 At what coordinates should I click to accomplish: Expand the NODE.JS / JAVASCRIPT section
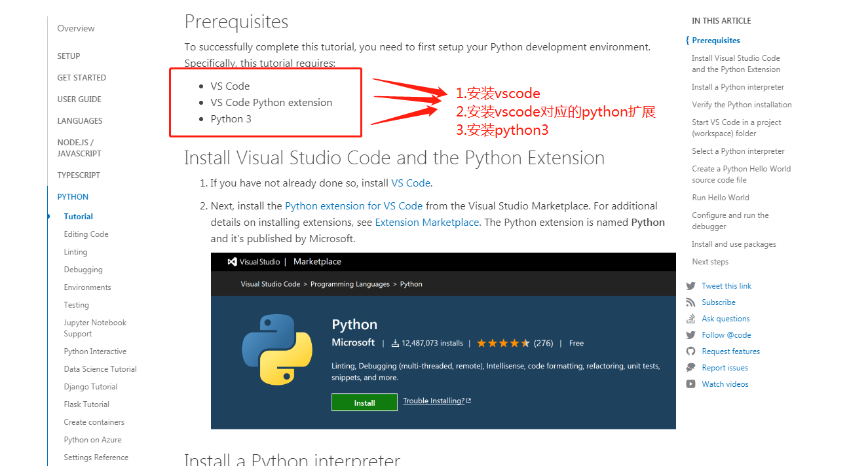tap(79, 148)
